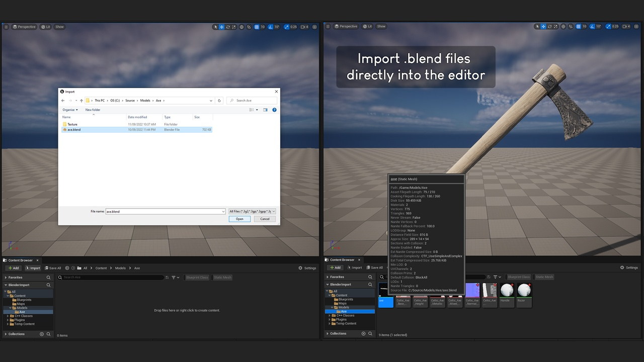Viewport: 644px width, 362px height.
Task: Enable the Static Mesh filter button
Action: point(222,277)
